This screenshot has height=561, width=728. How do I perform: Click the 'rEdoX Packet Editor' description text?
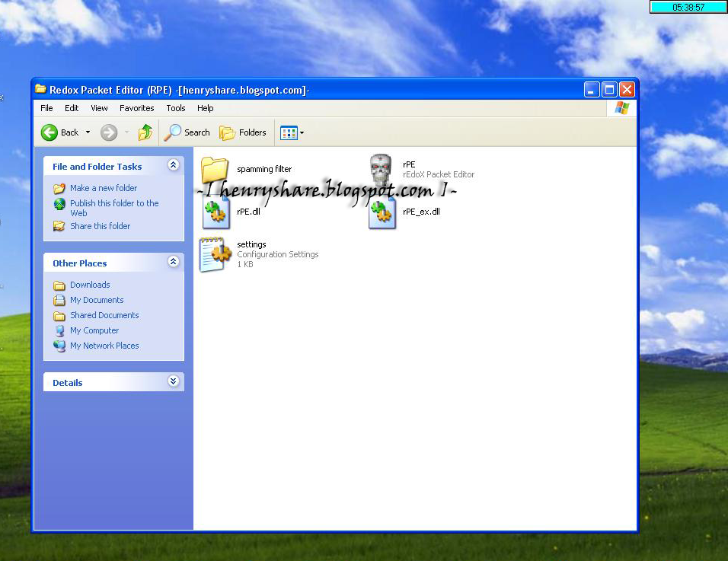click(439, 174)
